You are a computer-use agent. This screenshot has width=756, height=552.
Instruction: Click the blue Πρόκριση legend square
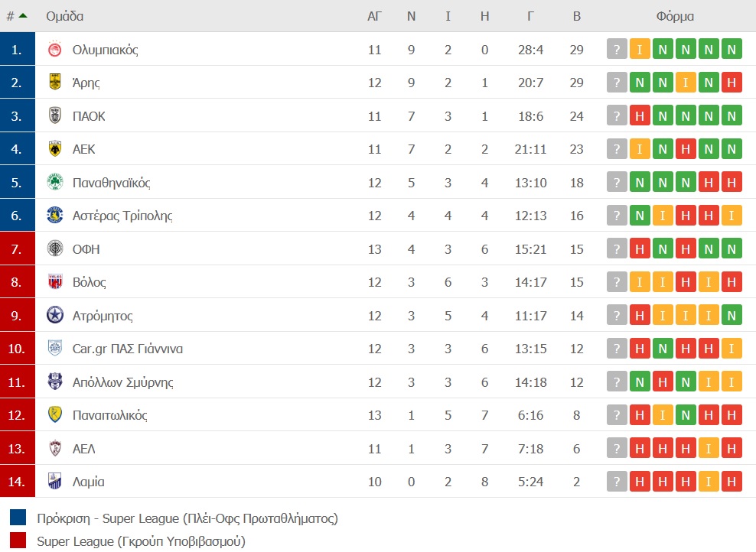[x=18, y=518]
